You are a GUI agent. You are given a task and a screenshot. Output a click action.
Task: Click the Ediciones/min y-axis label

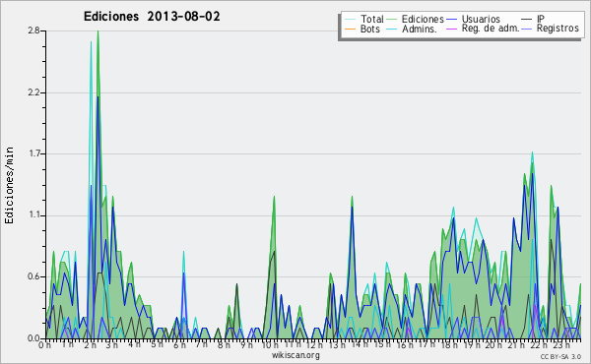9,185
